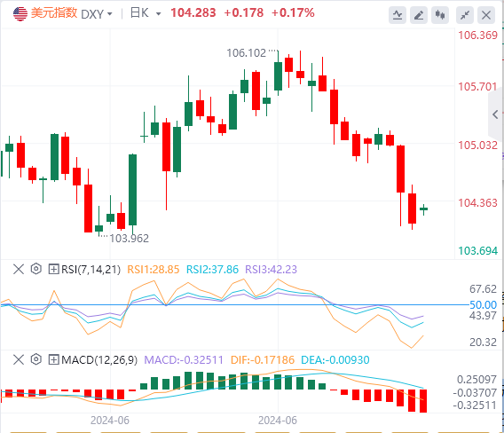504x433 pixels.
Task: Expand the DXY symbol dropdown
Action: pos(110,14)
